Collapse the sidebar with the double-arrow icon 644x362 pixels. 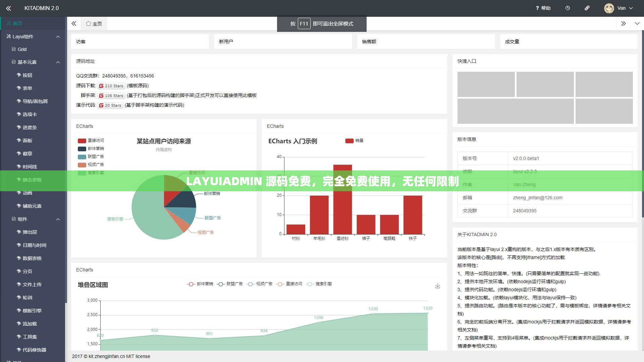(8, 8)
